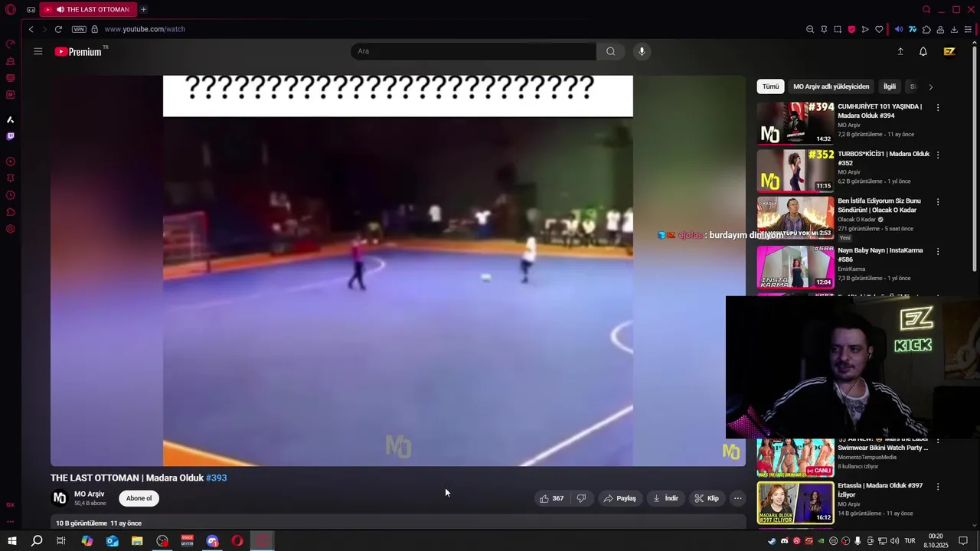Like the video (367 likes)
This screenshot has height=551, width=980.
551,498
